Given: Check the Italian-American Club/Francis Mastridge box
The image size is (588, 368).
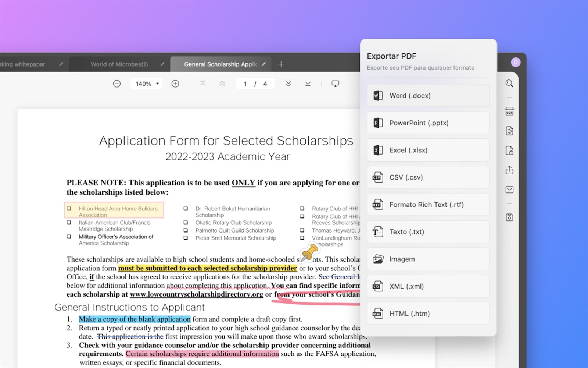Looking at the screenshot, I should coord(69,223).
